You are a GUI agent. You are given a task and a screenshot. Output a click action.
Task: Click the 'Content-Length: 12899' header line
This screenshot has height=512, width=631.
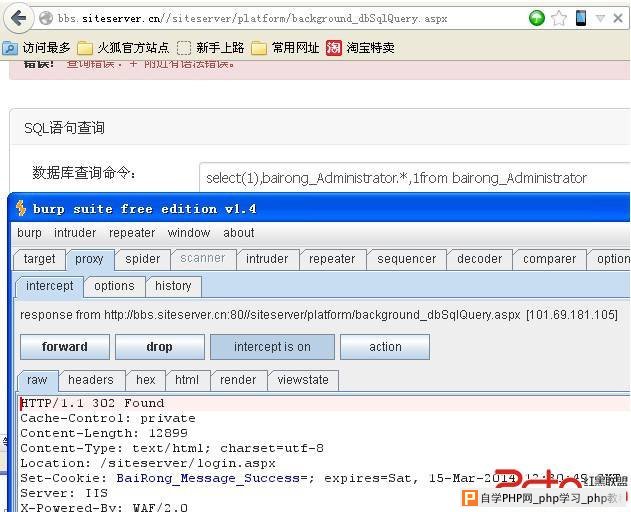[104, 433]
